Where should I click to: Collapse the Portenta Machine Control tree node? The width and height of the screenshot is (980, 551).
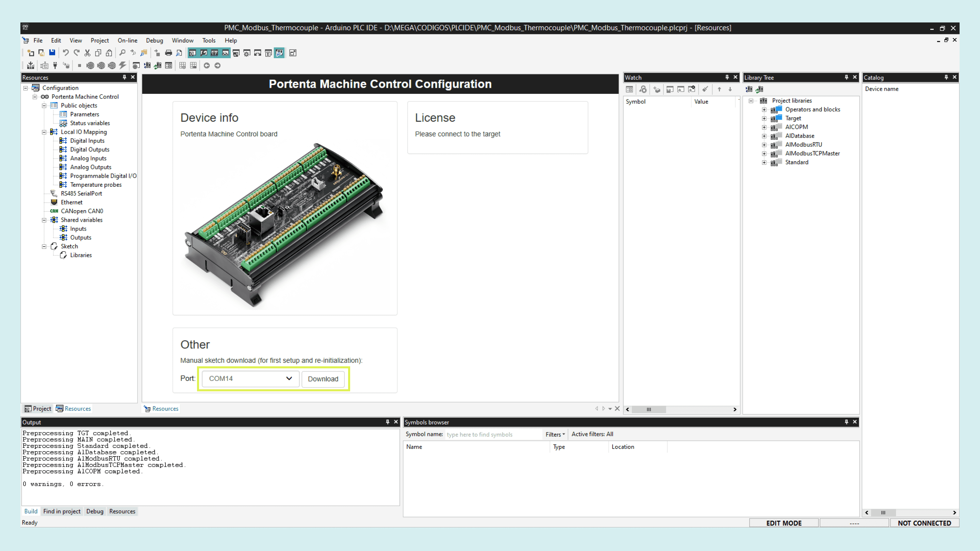[x=34, y=97]
